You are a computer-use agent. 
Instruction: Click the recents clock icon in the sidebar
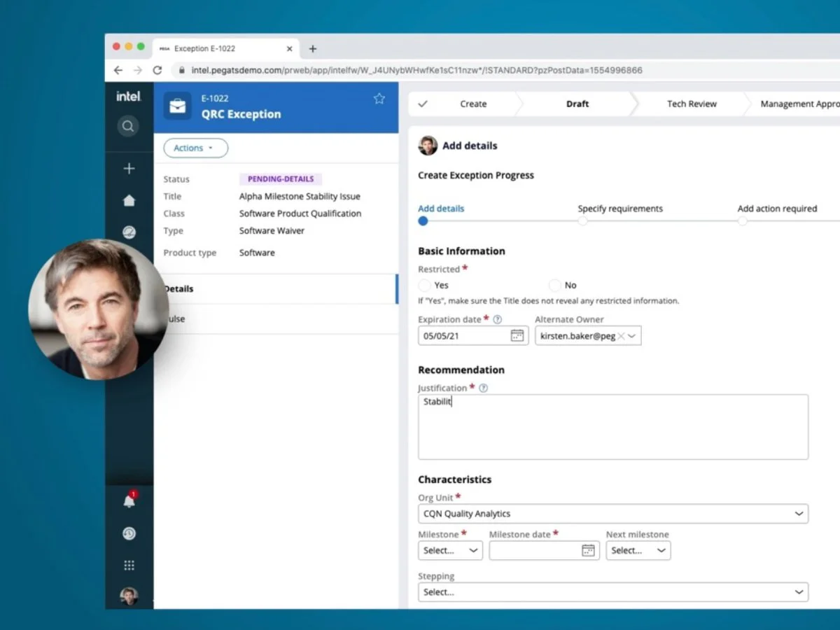click(x=128, y=533)
